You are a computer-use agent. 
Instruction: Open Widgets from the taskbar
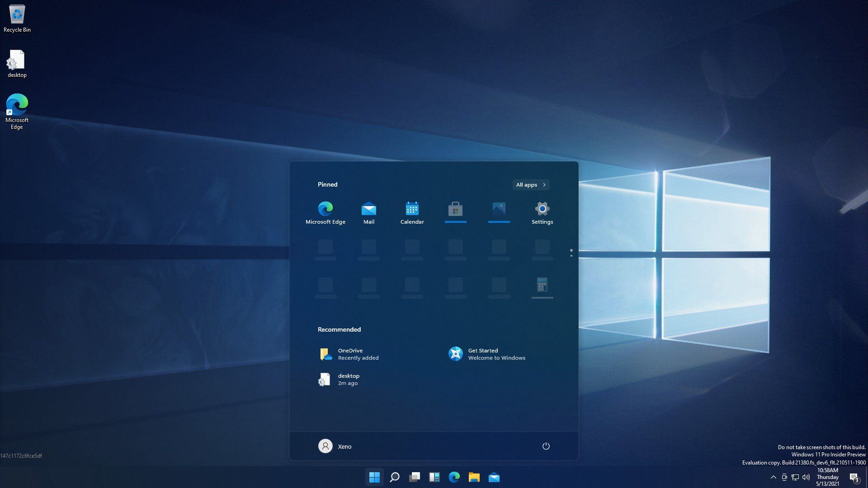pyautogui.click(x=434, y=477)
